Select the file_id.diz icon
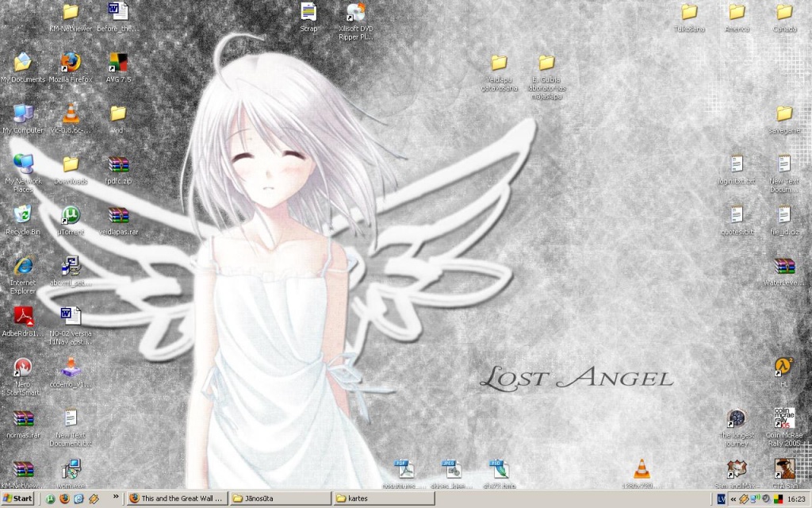The image size is (812, 508). pos(784,220)
